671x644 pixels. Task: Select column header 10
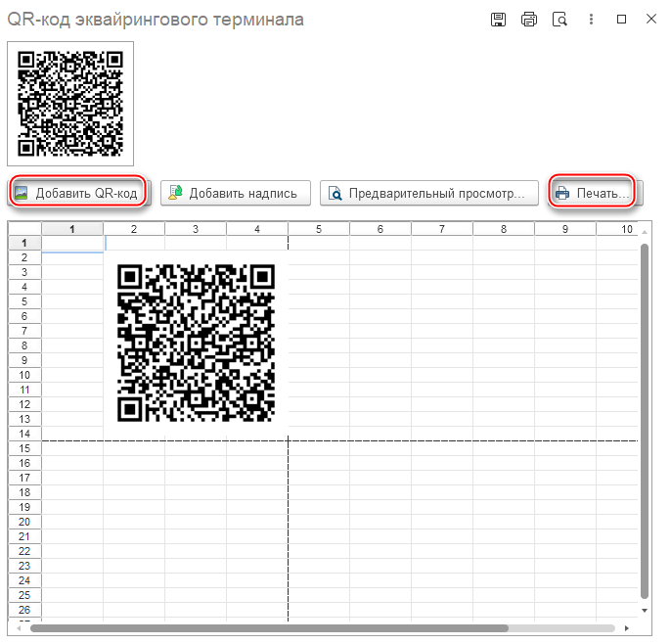coord(617,229)
